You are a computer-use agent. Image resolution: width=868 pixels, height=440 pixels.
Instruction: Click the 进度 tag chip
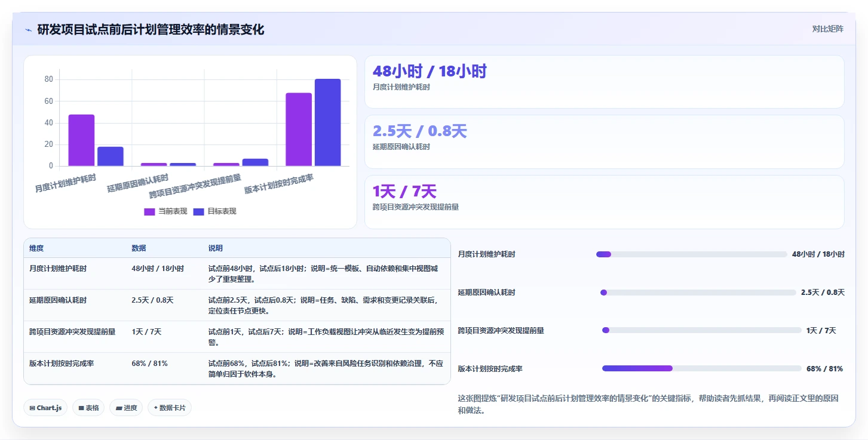click(x=126, y=408)
